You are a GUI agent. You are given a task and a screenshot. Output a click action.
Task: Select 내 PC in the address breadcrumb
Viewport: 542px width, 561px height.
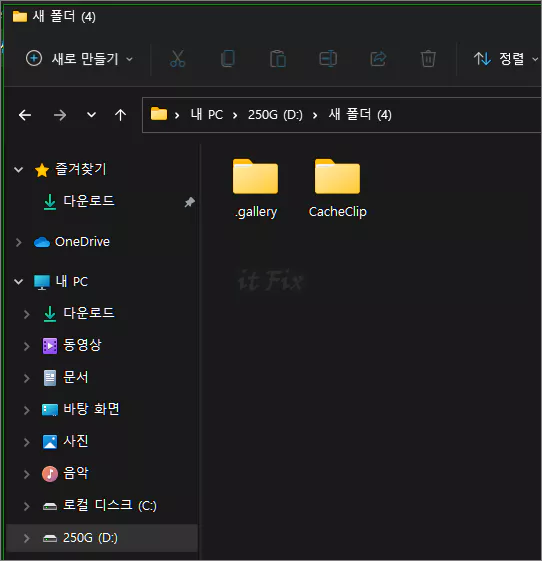(207, 115)
